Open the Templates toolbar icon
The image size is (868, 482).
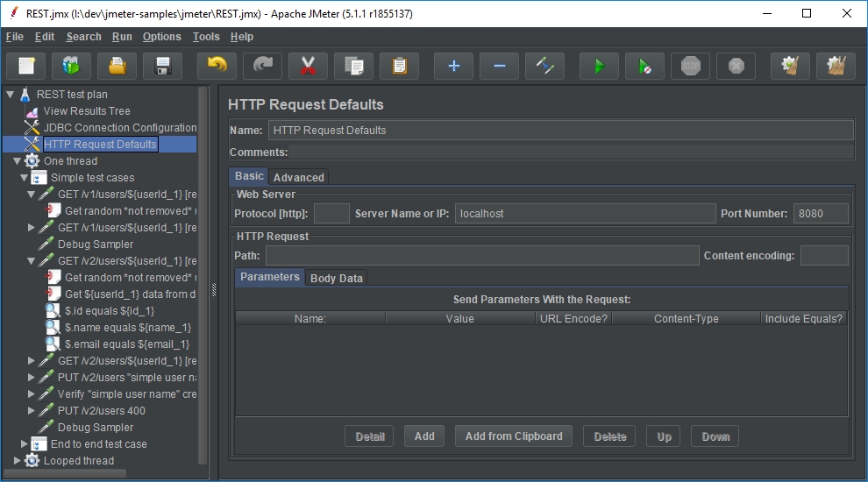pos(71,67)
